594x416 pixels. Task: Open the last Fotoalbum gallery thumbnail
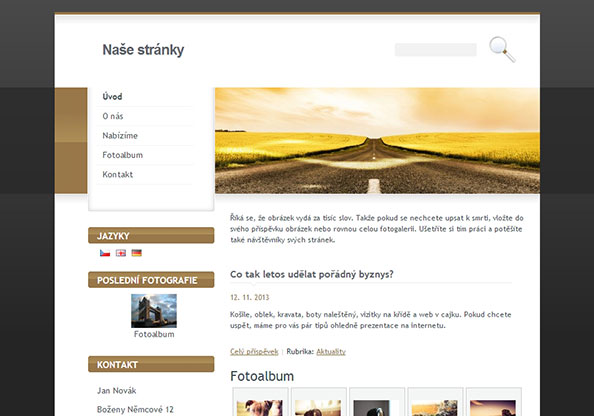[x=494, y=402]
